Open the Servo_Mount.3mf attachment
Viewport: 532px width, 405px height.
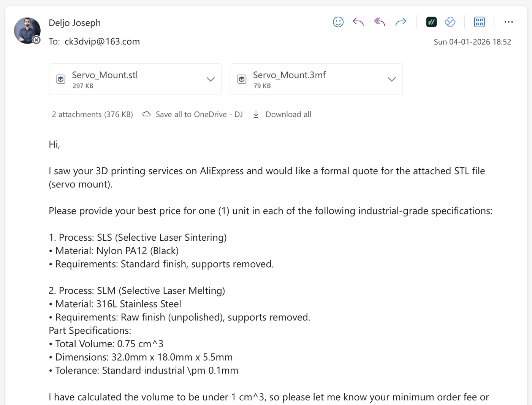(x=289, y=75)
